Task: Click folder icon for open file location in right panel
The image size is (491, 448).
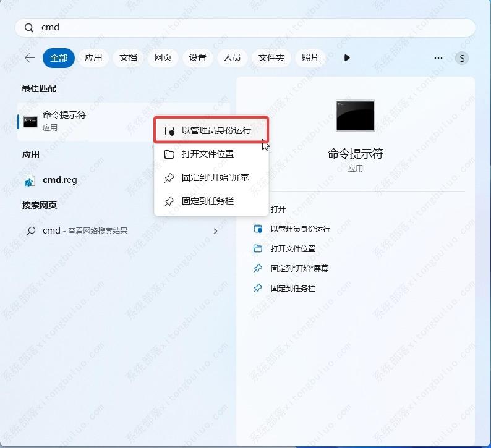Action: [x=258, y=249]
